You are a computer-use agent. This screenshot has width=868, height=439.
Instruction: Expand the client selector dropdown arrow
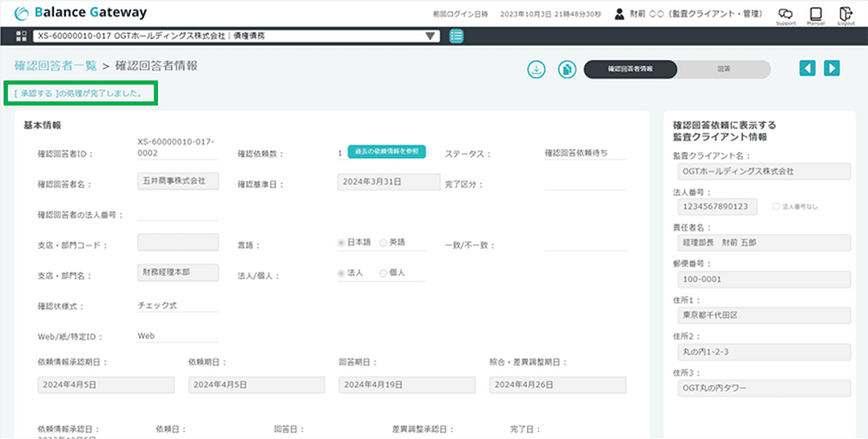click(431, 36)
